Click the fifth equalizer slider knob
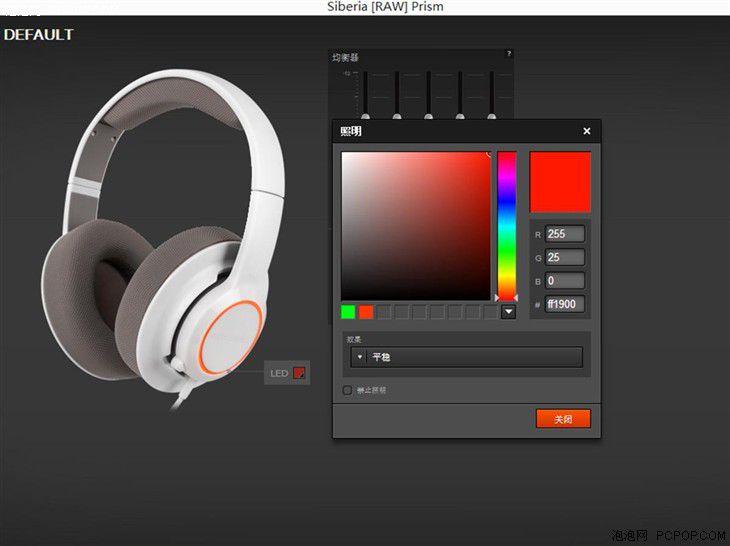 point(492,116)
